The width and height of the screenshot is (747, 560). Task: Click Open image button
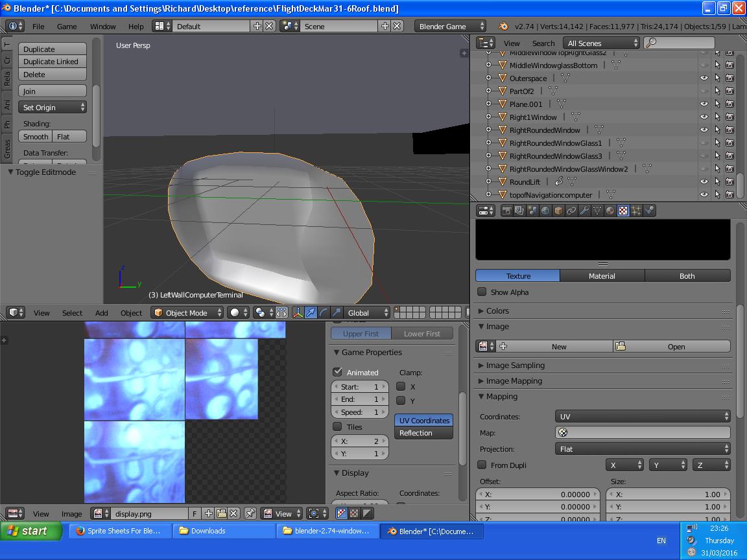pos(672,347)
